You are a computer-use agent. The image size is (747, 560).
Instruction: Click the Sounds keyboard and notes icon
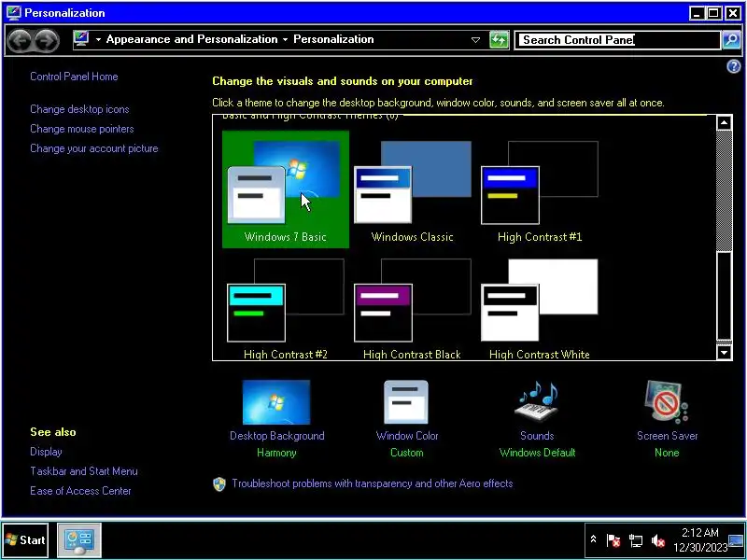537,401
